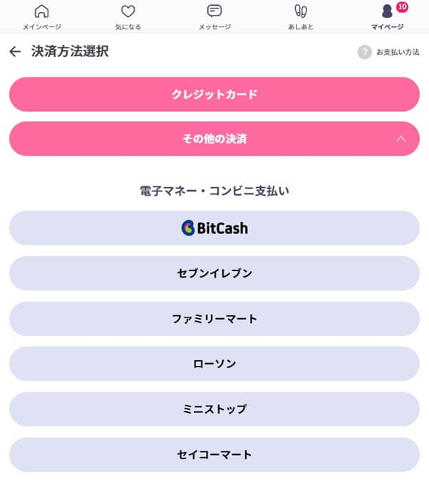The width and height of the screenshot is (429, 504).
Task: Go back using the left arrow
Action: click(x=15, y=52)
